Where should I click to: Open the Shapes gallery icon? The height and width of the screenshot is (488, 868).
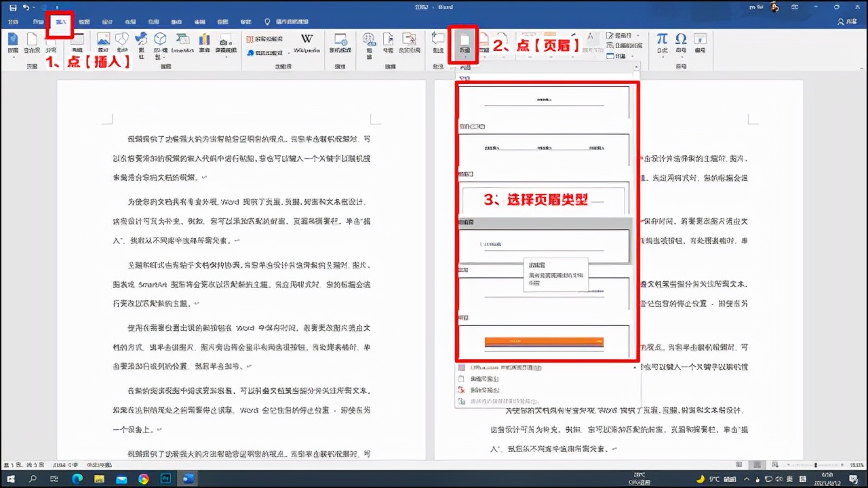(122, 41)
